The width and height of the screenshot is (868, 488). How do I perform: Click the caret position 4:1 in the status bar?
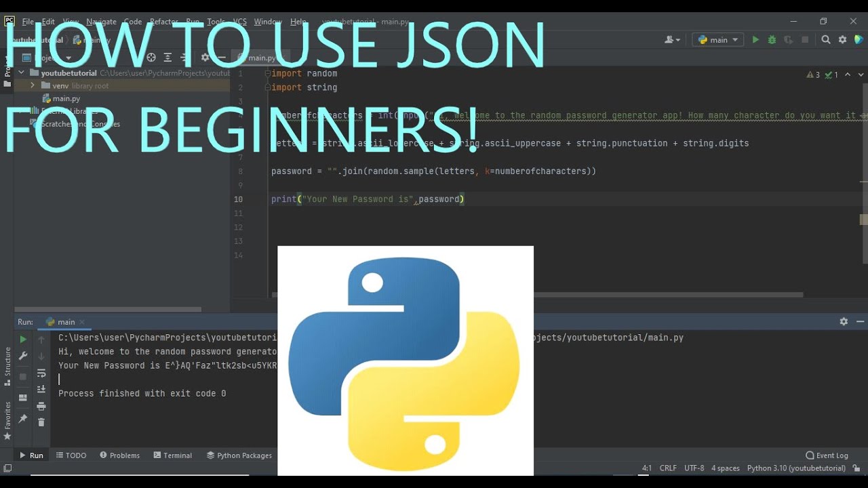click(647, 468)
